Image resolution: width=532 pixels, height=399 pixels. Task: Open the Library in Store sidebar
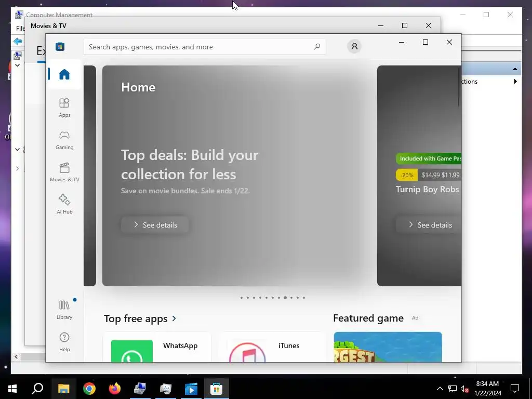click(x=64, y=310)
